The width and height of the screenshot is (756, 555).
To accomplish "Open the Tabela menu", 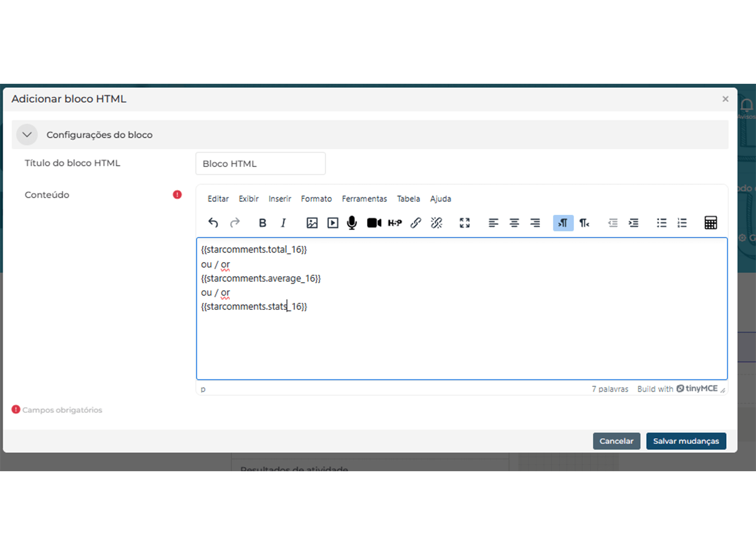I will click(408, 199).
